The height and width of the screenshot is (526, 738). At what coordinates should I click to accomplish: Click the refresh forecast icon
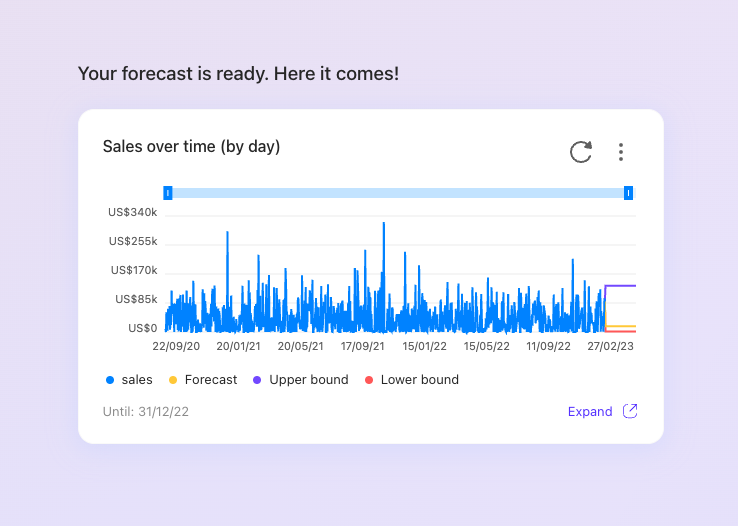point(581,152)
